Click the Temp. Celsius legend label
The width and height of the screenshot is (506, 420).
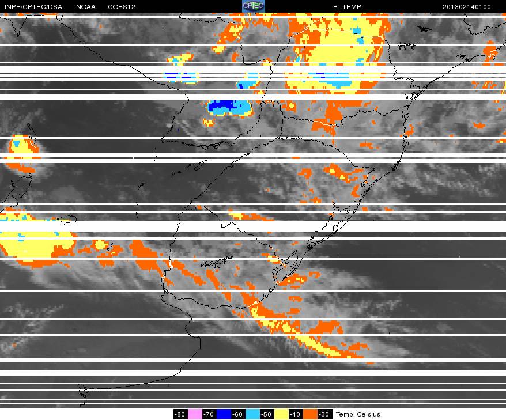(x=358, y=414)
